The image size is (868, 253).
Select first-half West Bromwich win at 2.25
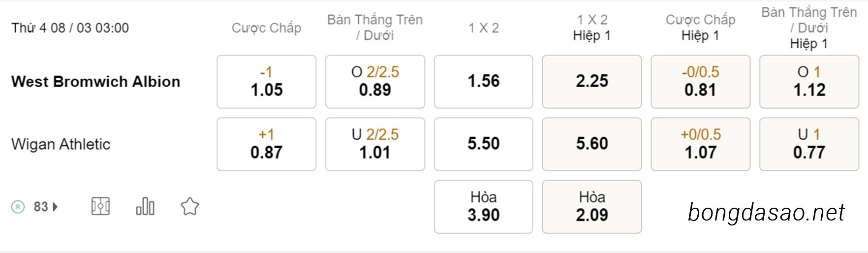tap(592, 82)
